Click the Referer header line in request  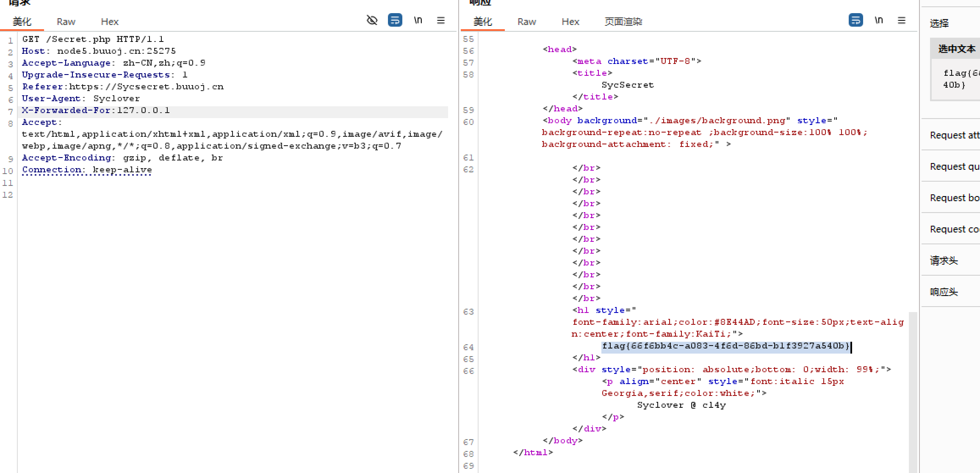pos(122,86)
